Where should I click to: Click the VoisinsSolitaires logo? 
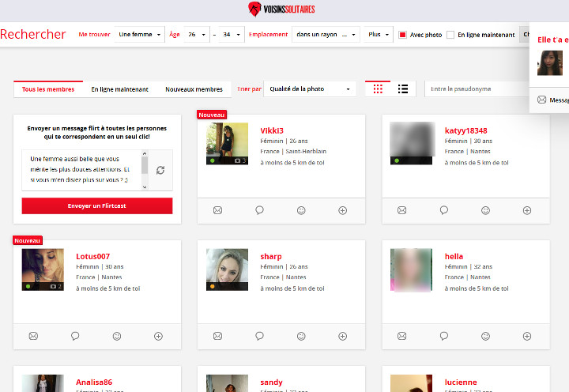coord(281,9)
